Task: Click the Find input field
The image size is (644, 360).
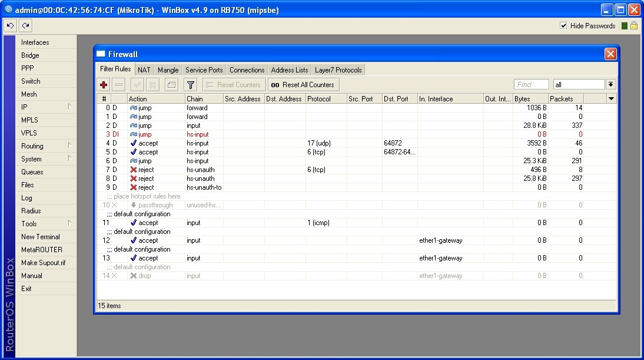Action: pyautogui.click(x=531, y=85)
